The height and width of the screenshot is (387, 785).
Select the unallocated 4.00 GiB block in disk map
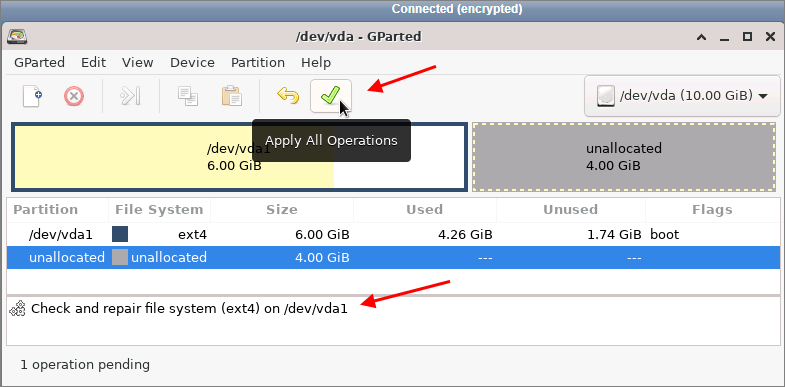tap(624, 156)
